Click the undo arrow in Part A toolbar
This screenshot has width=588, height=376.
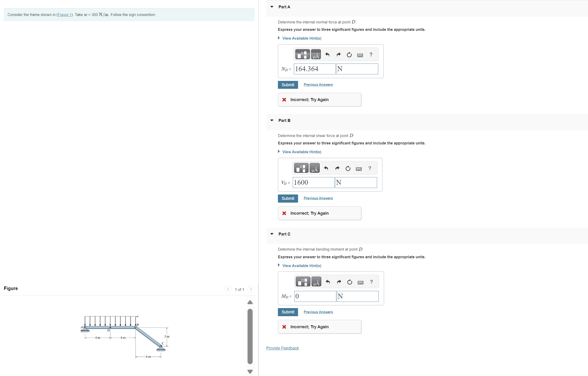click(x=327, y=55)
